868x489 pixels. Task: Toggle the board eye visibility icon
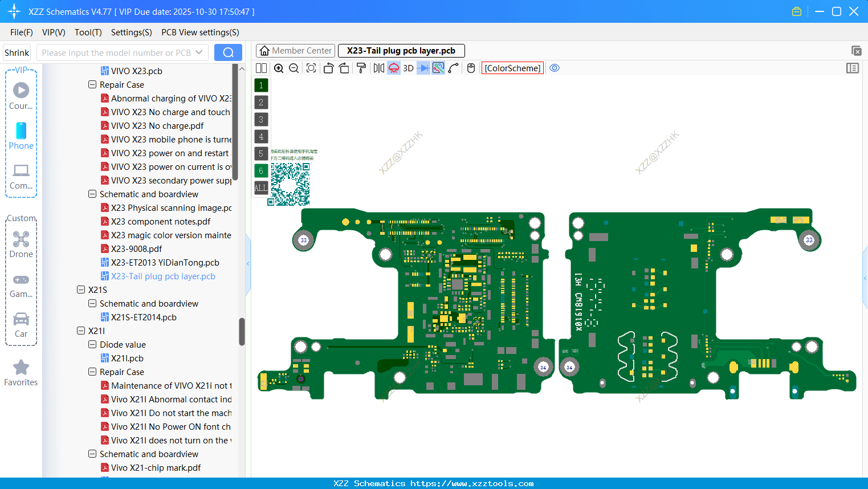pyautogui.click(x=555, y=68)
